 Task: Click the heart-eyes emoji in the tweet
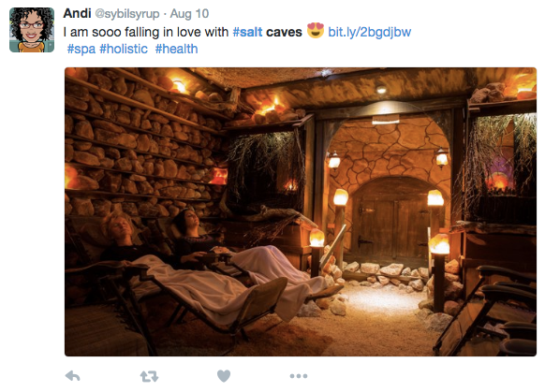click(x=316, y=31)
